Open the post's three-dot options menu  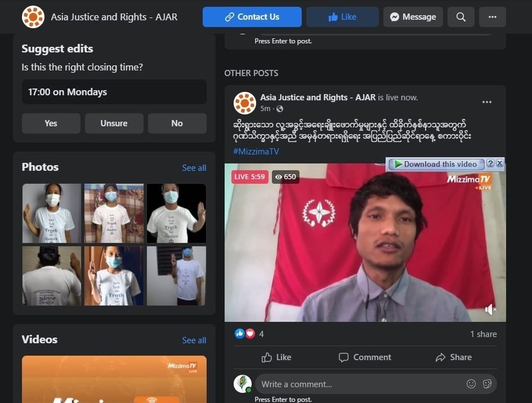click(x=487, y=102)
